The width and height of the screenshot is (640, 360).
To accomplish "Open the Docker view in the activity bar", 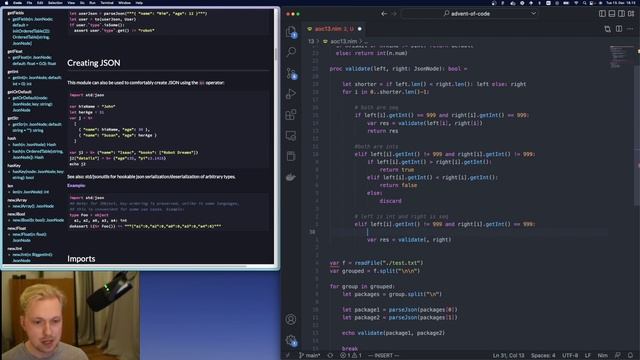I will (x=291, y=177).
